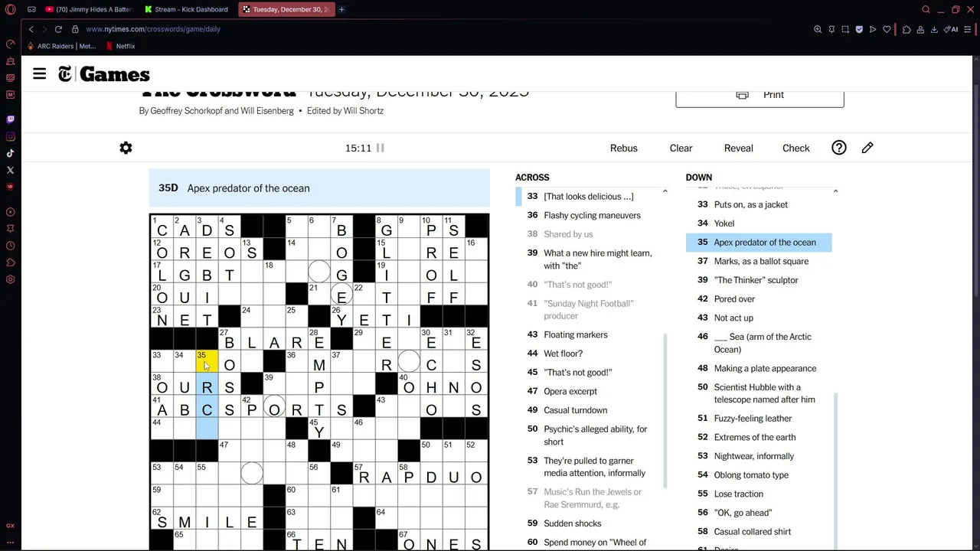Take a snapshot with the dashed-square icon
Image resolution: width=980 pixels, height=551 pixels.
845,29
